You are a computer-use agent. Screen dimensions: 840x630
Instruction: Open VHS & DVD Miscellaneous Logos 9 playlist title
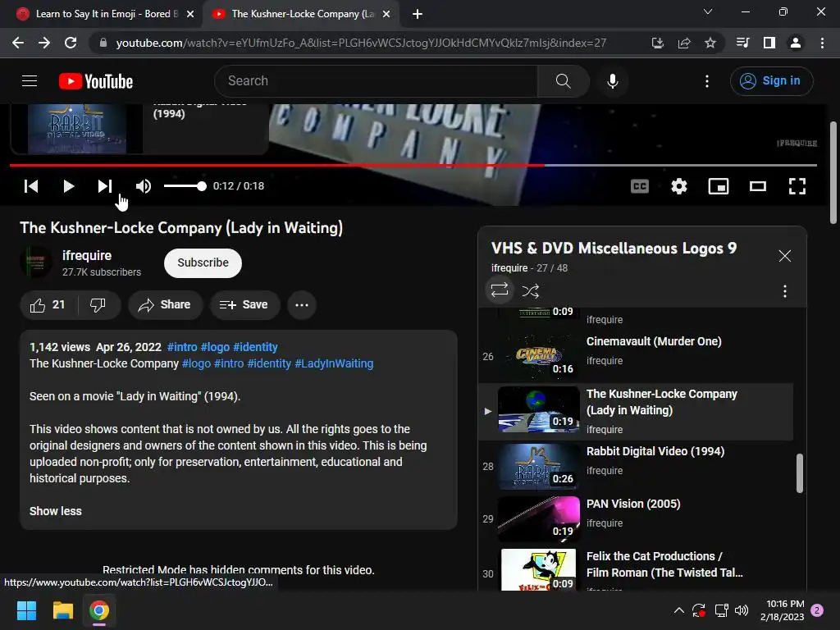[x=614, y=248]
